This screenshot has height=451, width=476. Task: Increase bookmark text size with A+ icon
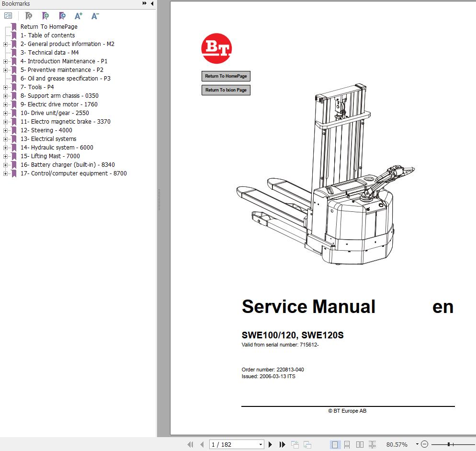click(78, 16)
